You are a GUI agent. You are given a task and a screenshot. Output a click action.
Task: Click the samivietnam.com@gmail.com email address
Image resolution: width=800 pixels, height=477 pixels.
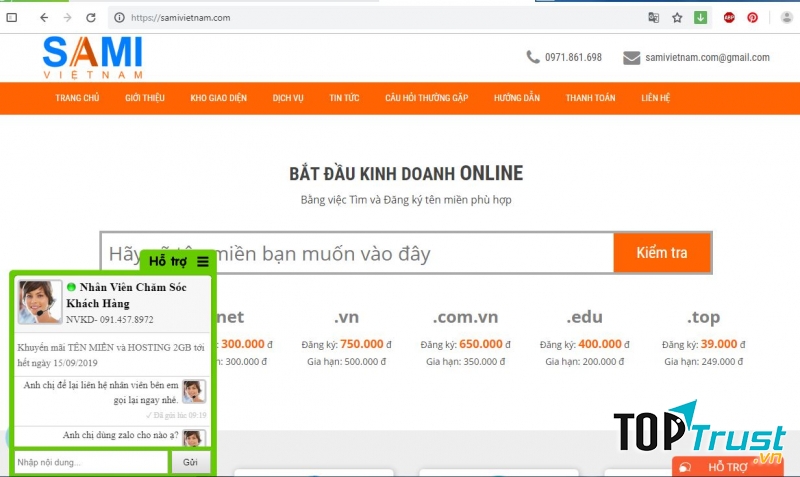pyautogui.click(x=707, y=57)
